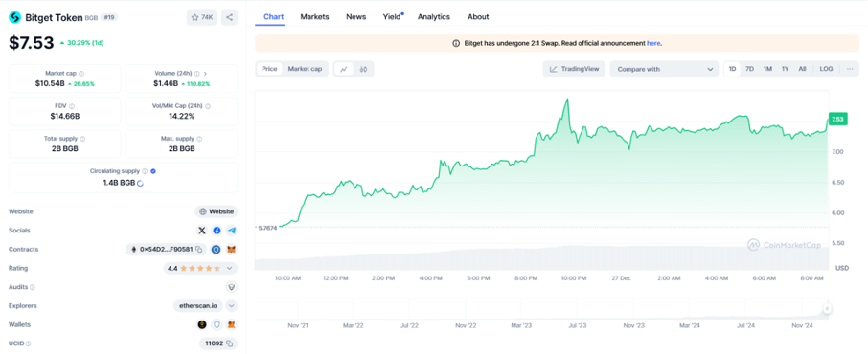This screenshot has width=868, height=354.
Task: Open the TradingView chart button
Action: (574, 69)
